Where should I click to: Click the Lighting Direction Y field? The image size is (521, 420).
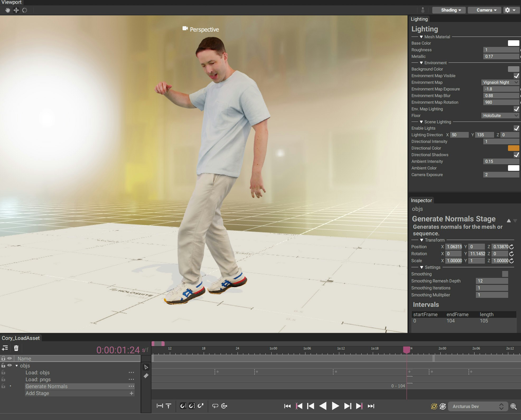coord(485,135)
